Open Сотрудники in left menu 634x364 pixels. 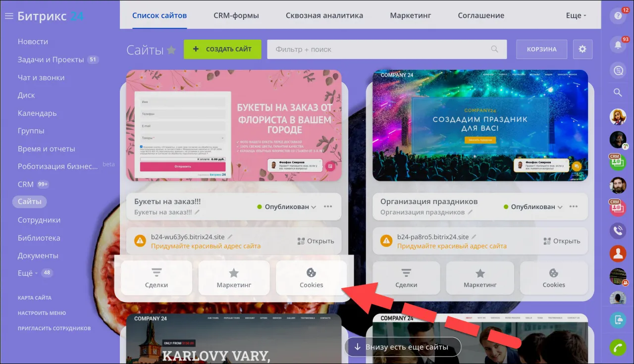[x=39, y=220]
